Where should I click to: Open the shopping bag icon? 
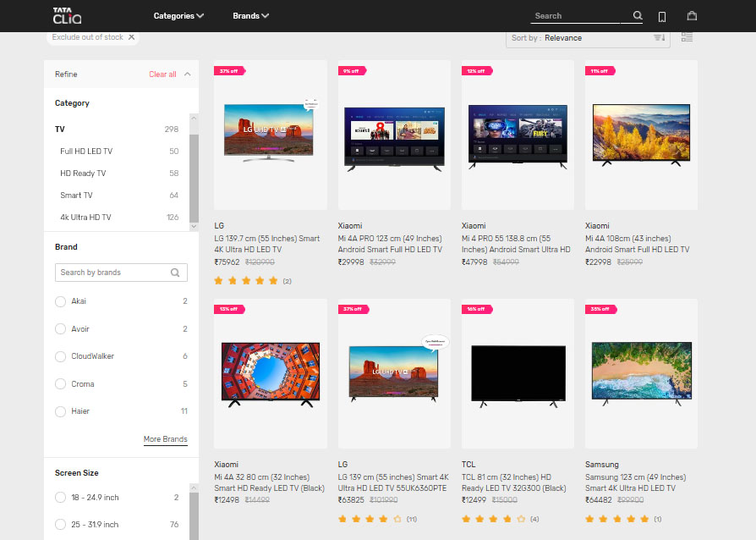(x=692, y=16)
